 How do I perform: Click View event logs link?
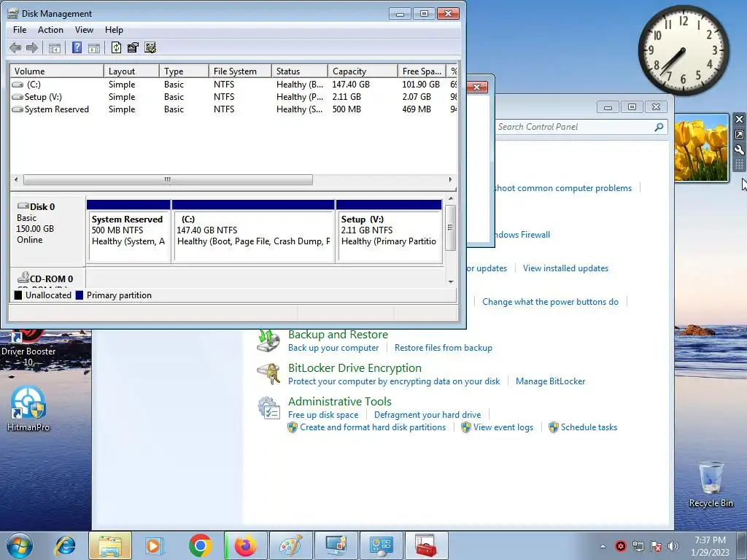[x=503, y=427]
